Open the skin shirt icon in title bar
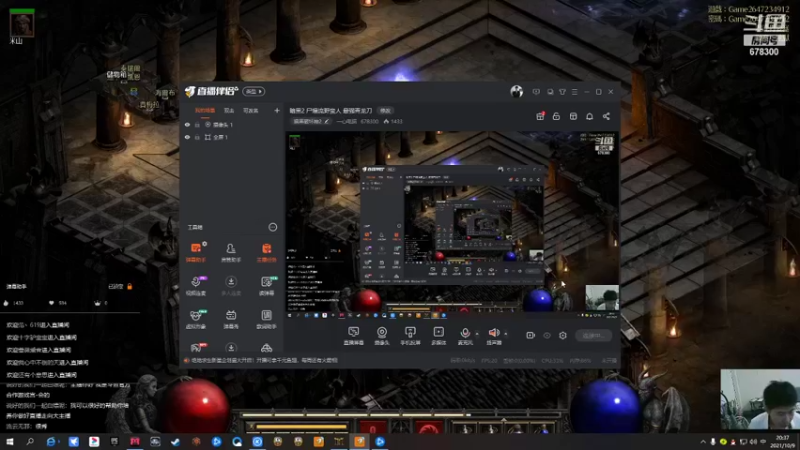The image size is (800, 450). pos(562,92)
